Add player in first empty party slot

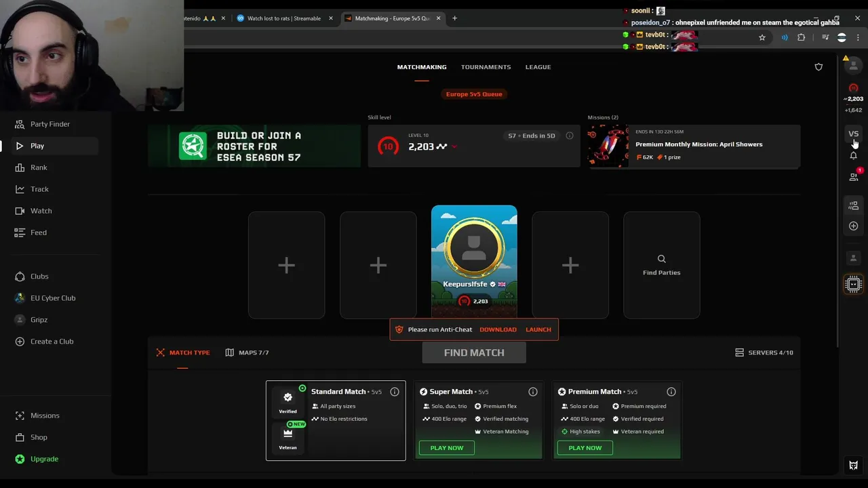286,265
